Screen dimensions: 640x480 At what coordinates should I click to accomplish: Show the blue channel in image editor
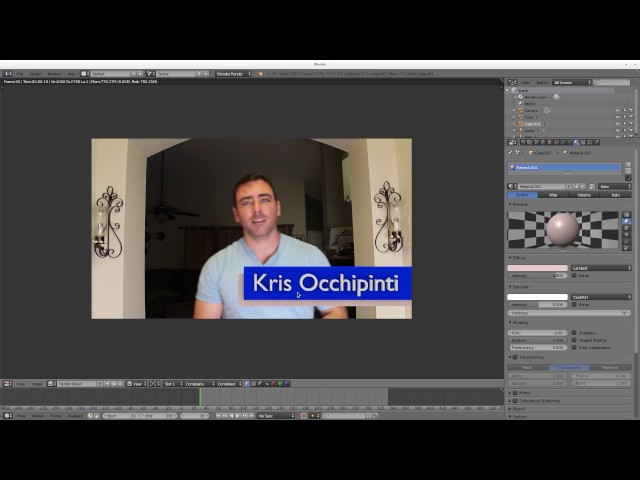click(x=287, y=384)
